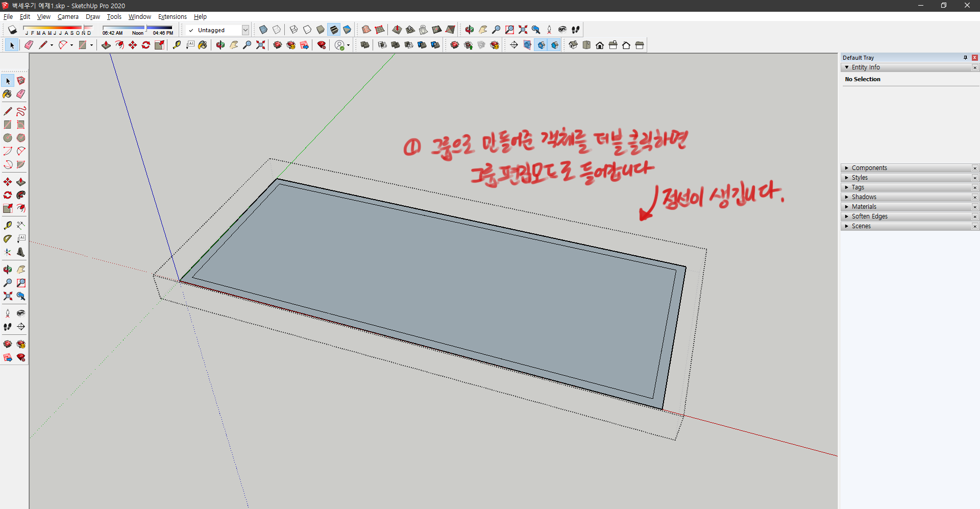Switch to Iso view in the views toolbar
The height and width of the screenshot is (509, 980).
pos(574,45)
